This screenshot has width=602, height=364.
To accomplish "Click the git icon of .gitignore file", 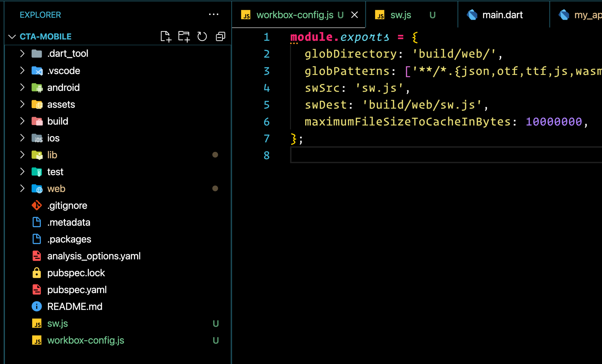I will click(37, 205).
